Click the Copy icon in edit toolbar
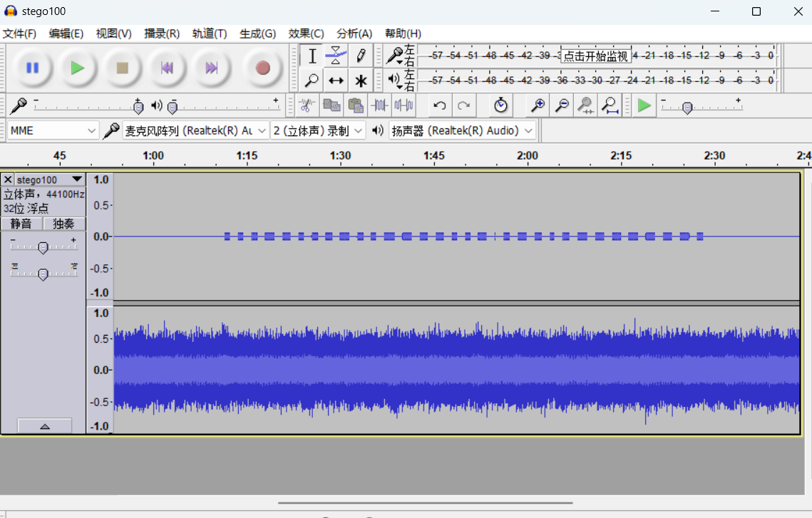The image size is (812, 518). pos(332,105)
